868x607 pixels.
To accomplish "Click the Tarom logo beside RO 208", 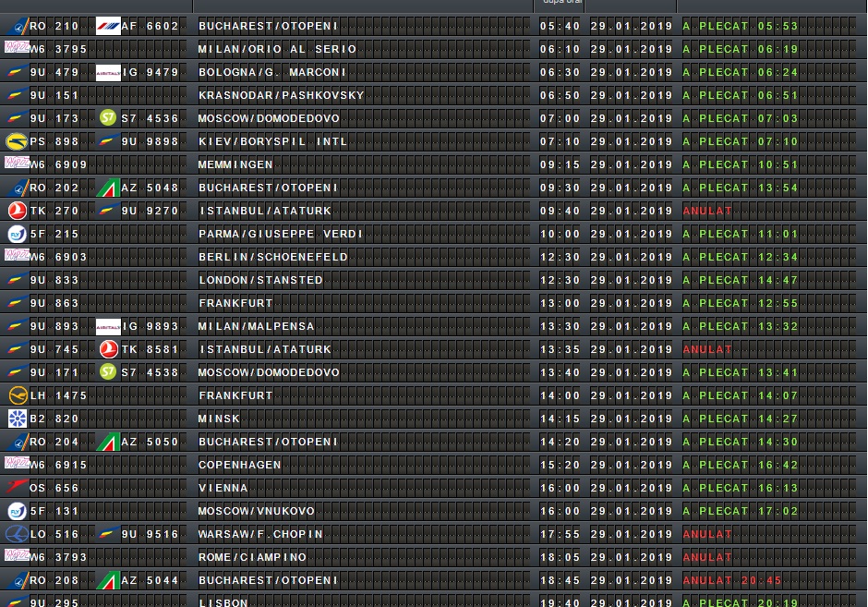I will point(18,580).
